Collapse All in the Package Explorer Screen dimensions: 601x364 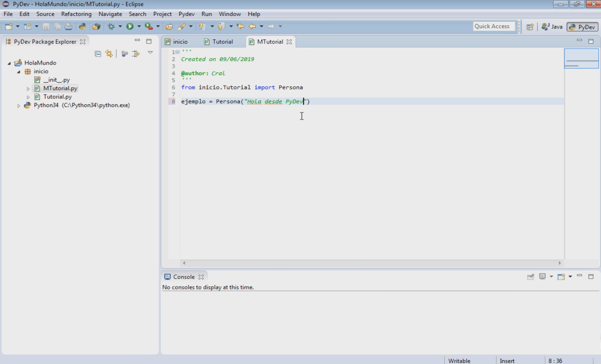[98, 54]
